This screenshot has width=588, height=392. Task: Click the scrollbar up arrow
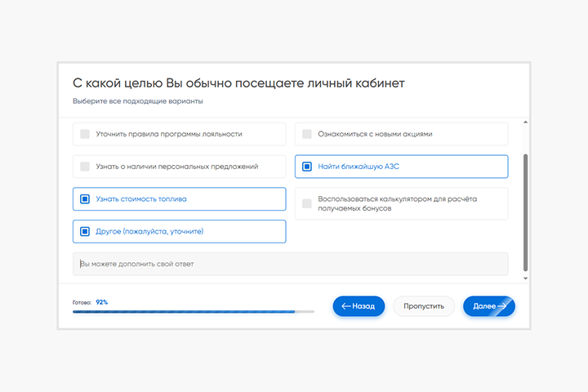(525, 122)
